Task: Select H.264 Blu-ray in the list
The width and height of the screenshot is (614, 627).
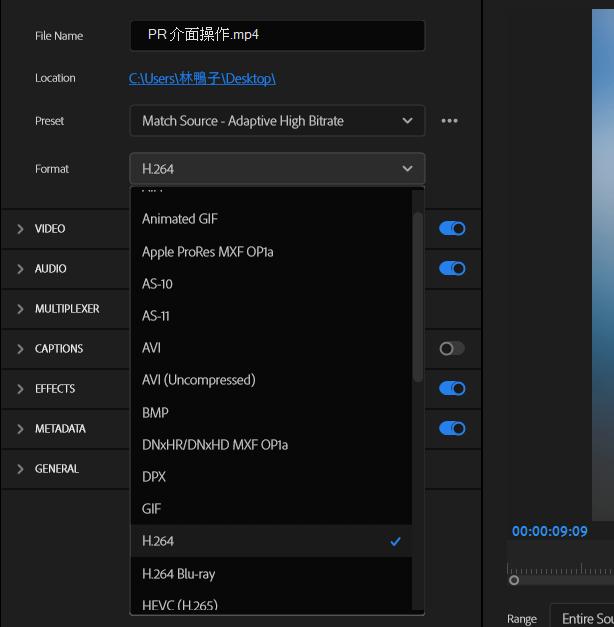Action: [x=178, y=574]
